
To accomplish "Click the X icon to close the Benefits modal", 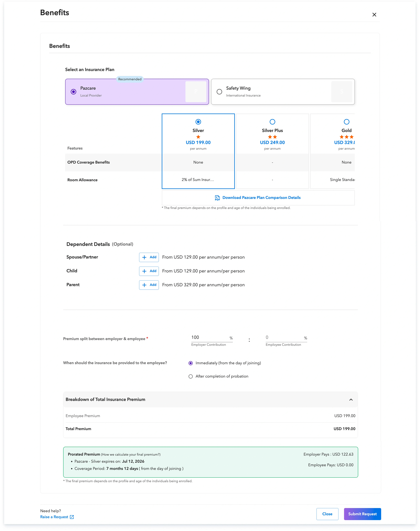I will (374, 14).
